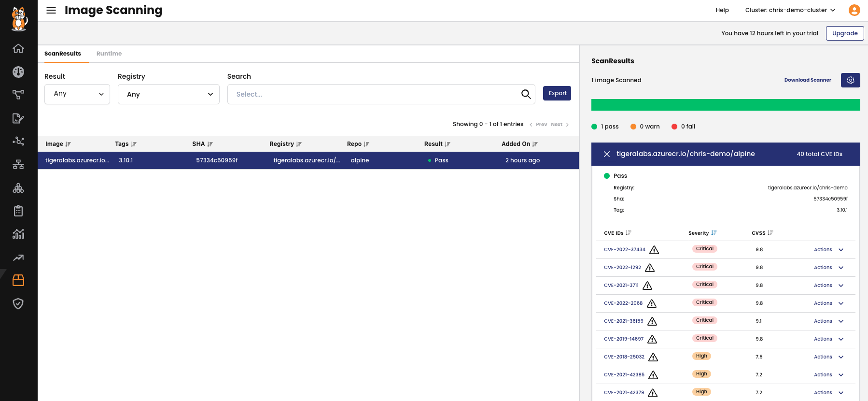Open scanner settings gear icon
Screen dimensions: 868x401
click(851, 80)
